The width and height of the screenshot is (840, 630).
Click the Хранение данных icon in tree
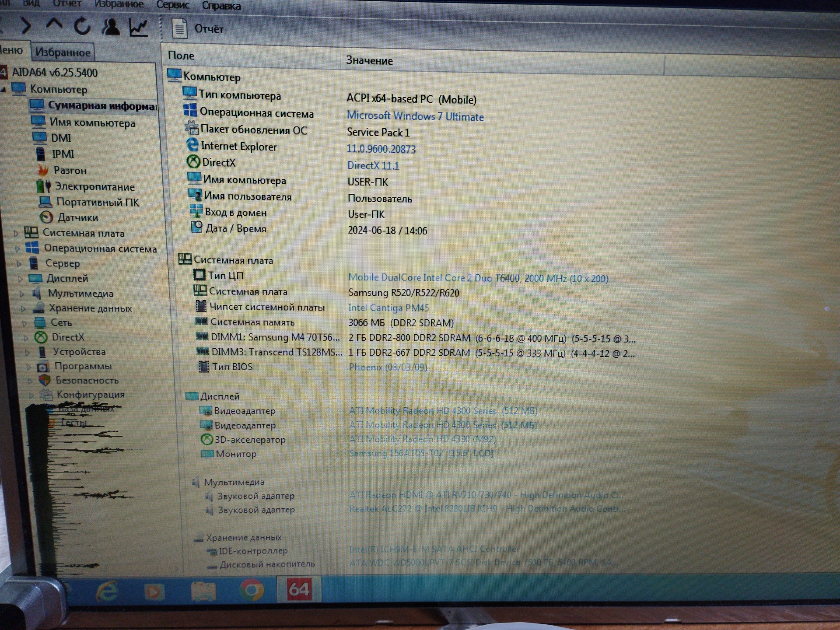tap(39, 308)
